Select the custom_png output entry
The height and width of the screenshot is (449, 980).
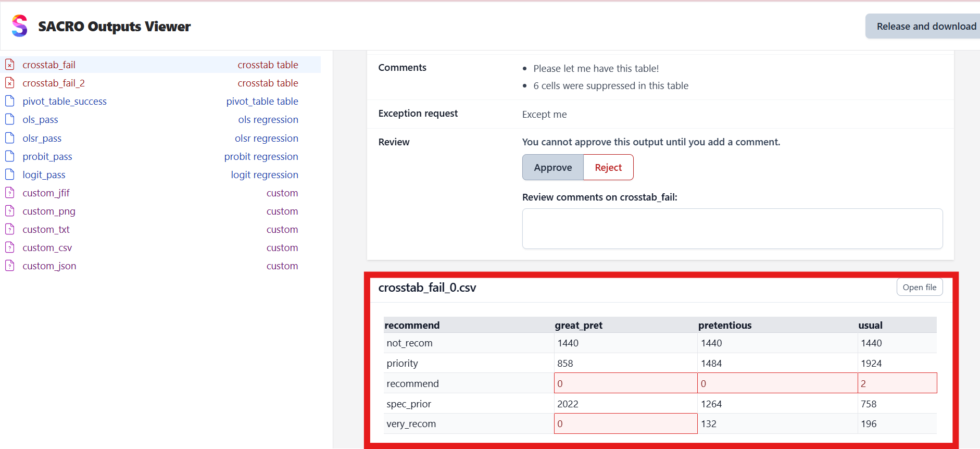tap(49, 211)
